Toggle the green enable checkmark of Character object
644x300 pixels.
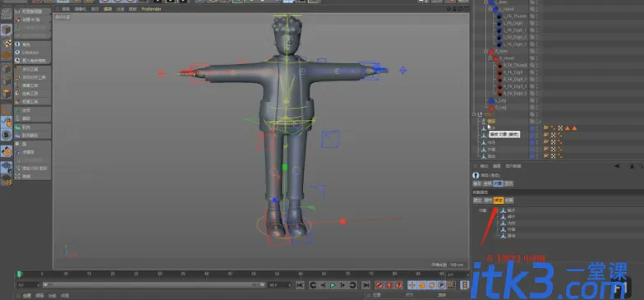pos(540,122)
